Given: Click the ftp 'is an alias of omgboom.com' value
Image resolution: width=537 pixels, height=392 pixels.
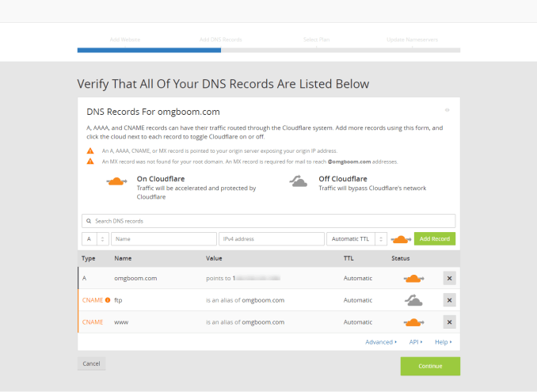Looking at the screenshot, I should coord(246,300).
